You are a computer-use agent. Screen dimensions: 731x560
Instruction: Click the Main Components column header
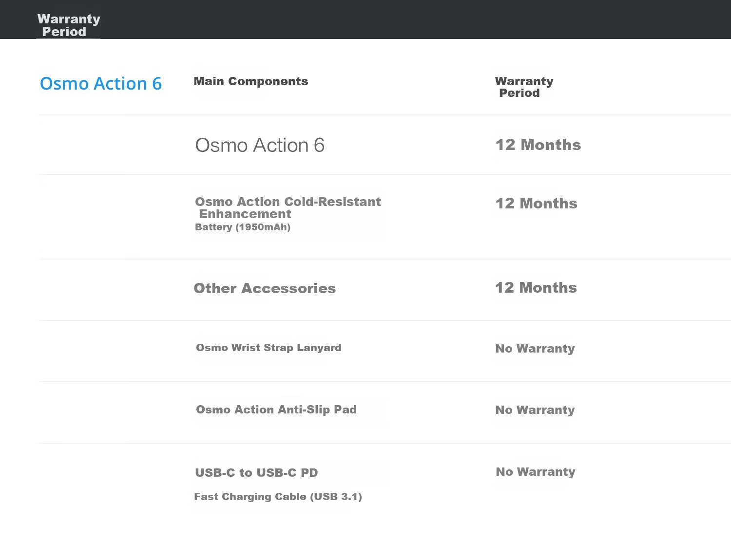[x=250, y=81]
